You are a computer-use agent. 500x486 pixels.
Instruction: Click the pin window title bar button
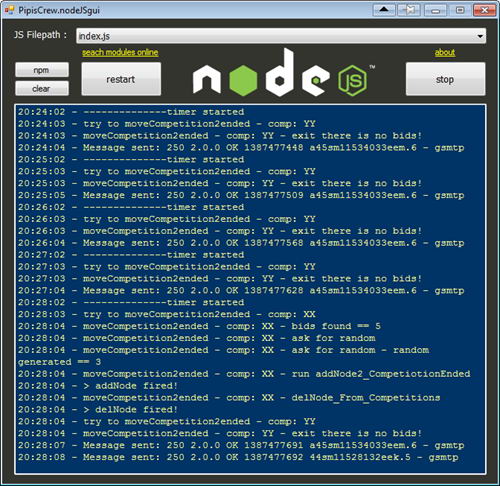410,10
